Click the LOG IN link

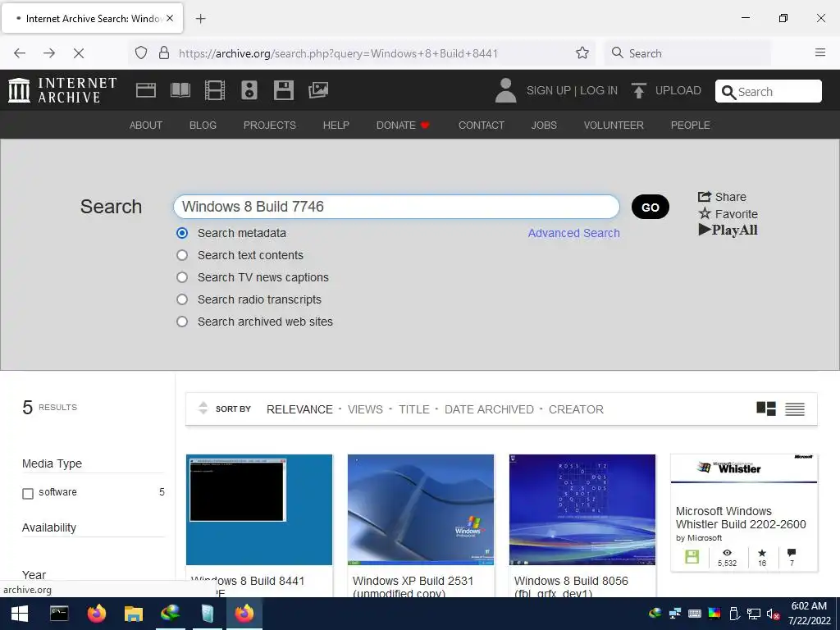[x=598, y=90]
